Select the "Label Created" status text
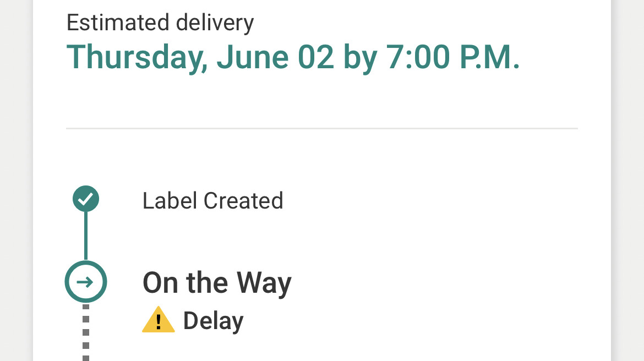 (212, 201)
